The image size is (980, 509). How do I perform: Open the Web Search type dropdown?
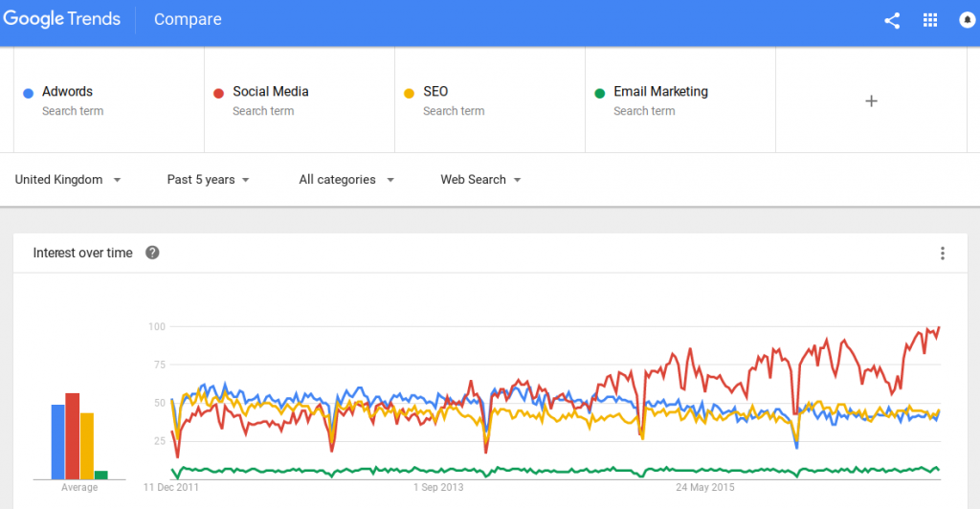[480, 180]
